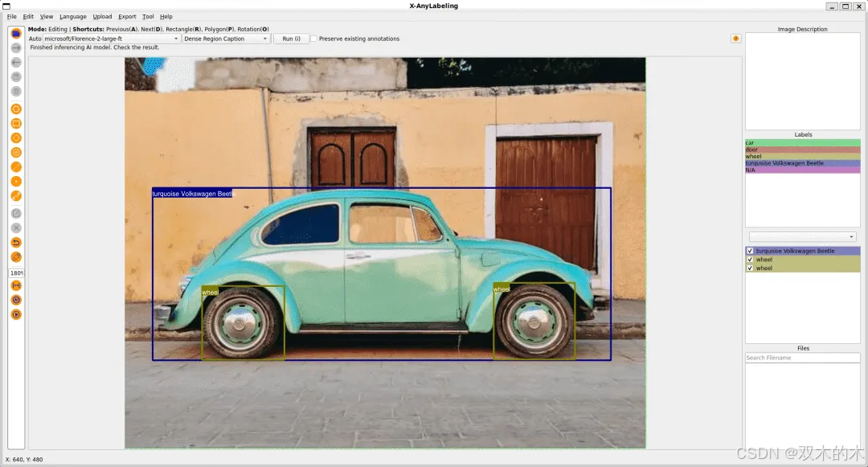Screen dimensions: 868x467
Task: Open the Language menu
Action: click(73, 17)
